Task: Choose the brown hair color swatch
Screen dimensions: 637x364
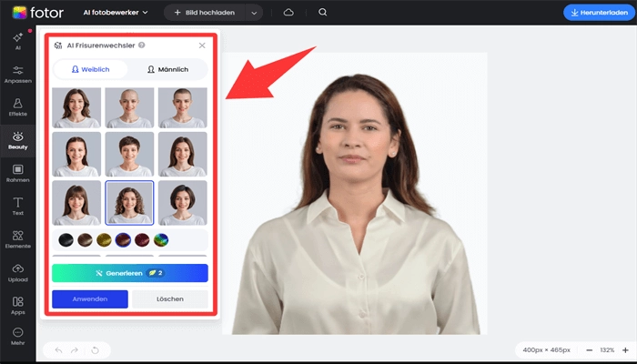Action: [x=85, y=240]
